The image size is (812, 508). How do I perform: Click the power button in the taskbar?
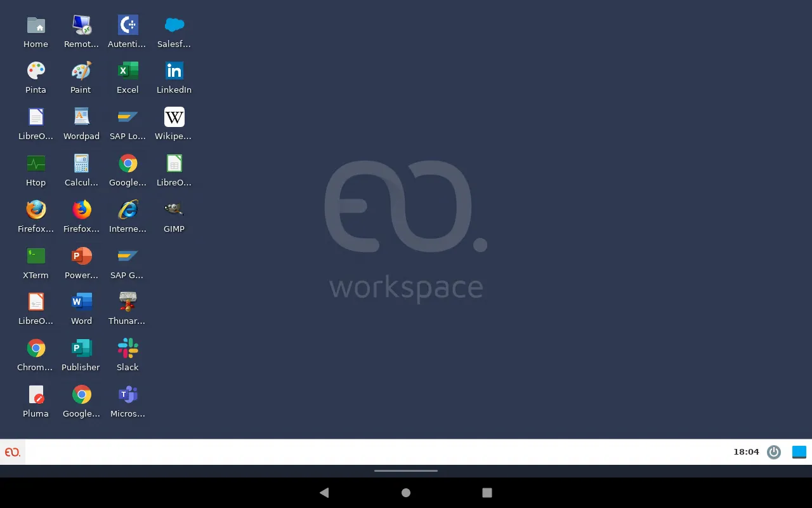click(x=774, y=452)
